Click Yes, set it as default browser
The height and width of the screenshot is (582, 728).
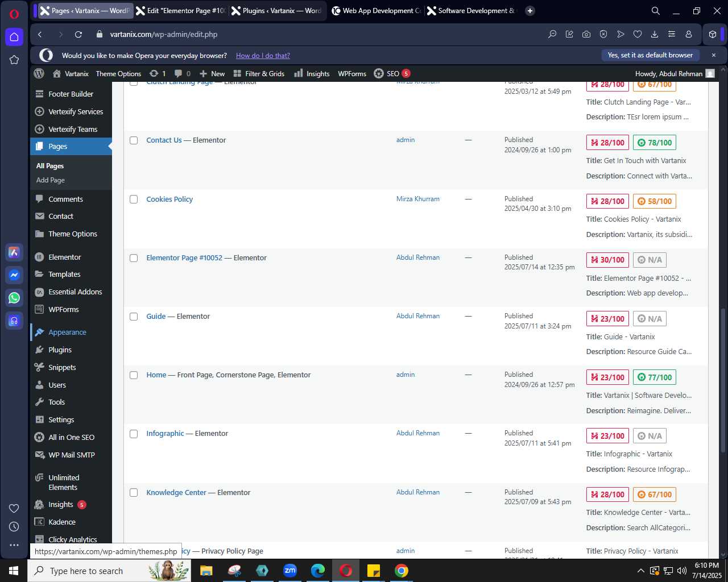tap(650, 55)
